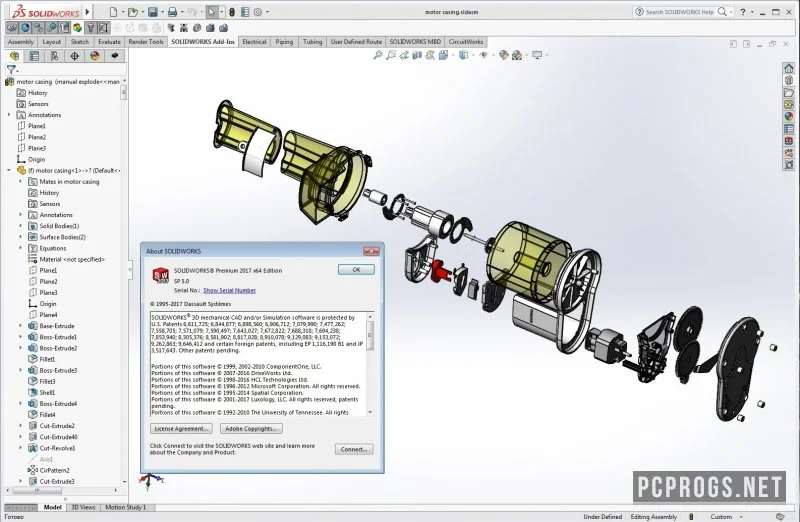This screenshot has width=800, height=522.
Task: Click Zoom to Area magnifier icon
Action: pos(391,55)
